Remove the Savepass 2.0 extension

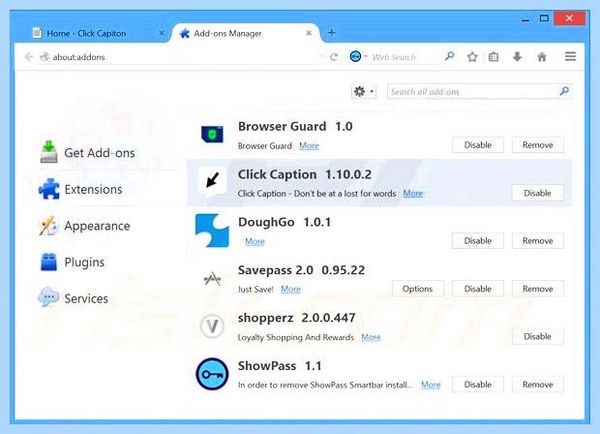point(538,289)
